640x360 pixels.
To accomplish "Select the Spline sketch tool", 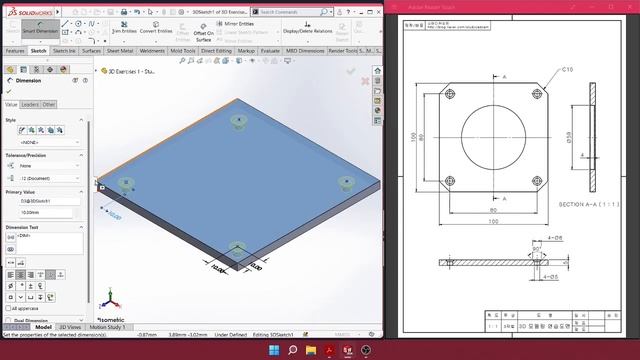I will coord(92,24).
